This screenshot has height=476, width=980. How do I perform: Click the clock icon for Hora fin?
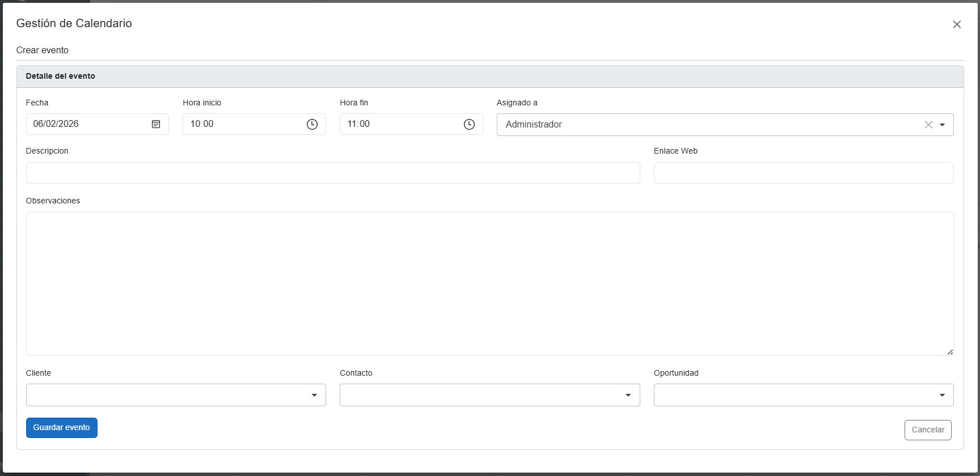[x=469, y=124]
